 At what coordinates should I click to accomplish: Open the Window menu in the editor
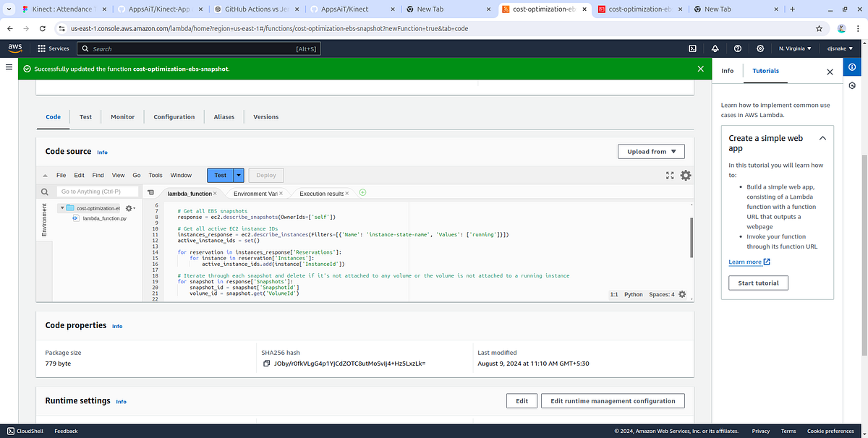click(181, 174)
